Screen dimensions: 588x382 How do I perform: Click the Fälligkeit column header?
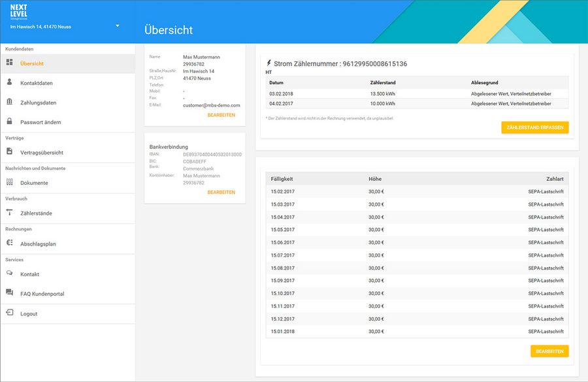tap(282, 179)
